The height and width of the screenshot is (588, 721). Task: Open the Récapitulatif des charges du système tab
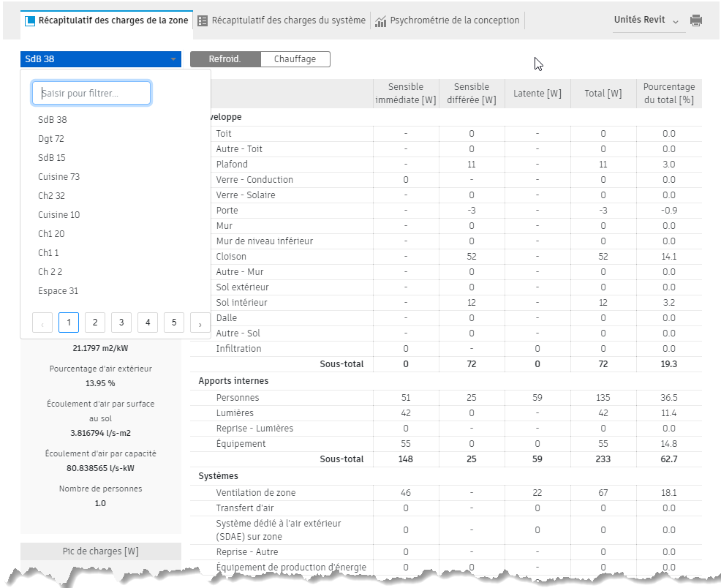point(282,20)
